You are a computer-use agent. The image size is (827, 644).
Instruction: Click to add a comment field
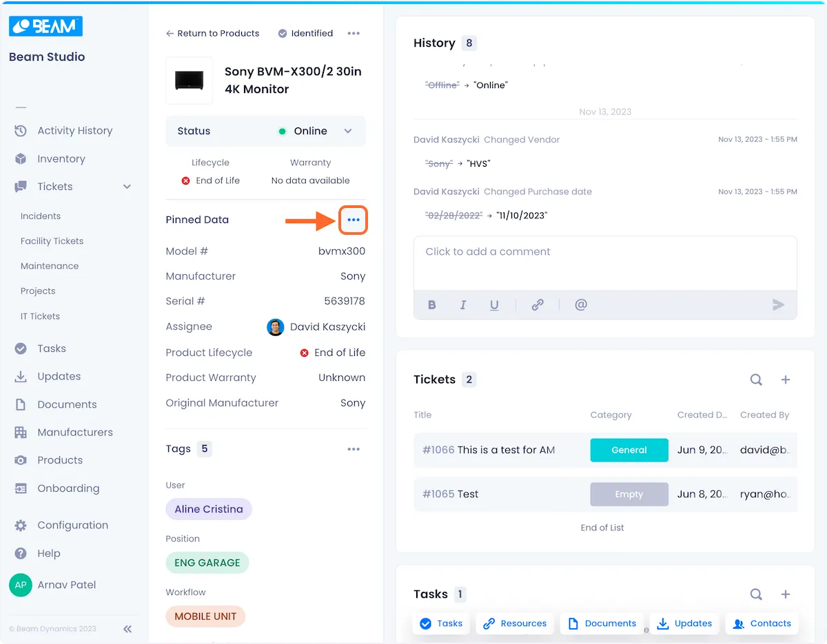tap(605, 263)
